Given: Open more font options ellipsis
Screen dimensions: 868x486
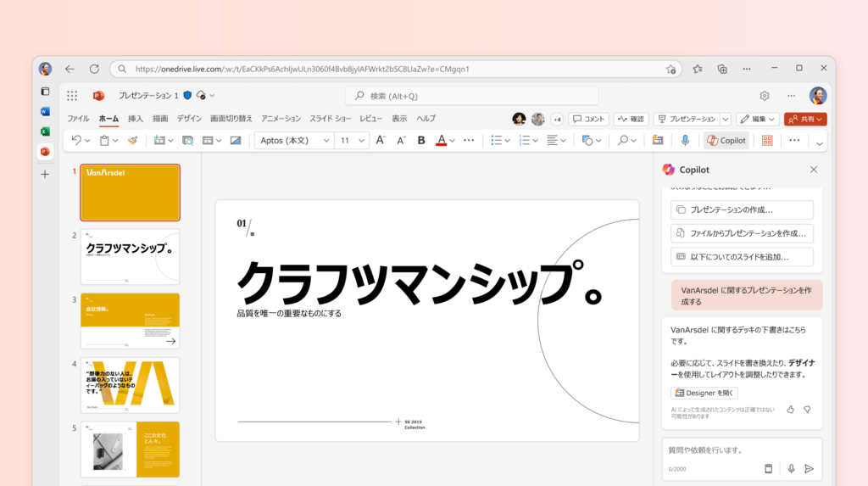Looking at the screenshot, I should click(469, 141).
